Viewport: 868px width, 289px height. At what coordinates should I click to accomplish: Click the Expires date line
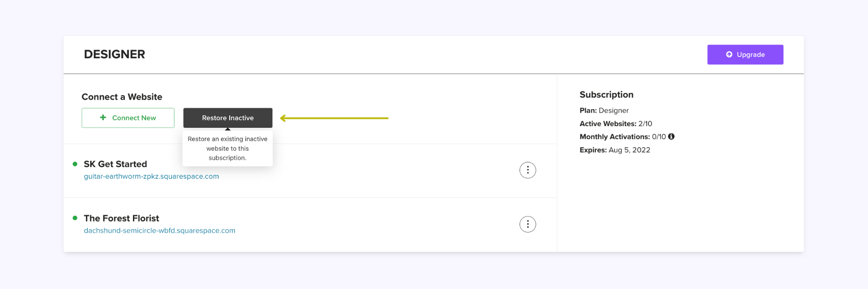coord(615,150)
